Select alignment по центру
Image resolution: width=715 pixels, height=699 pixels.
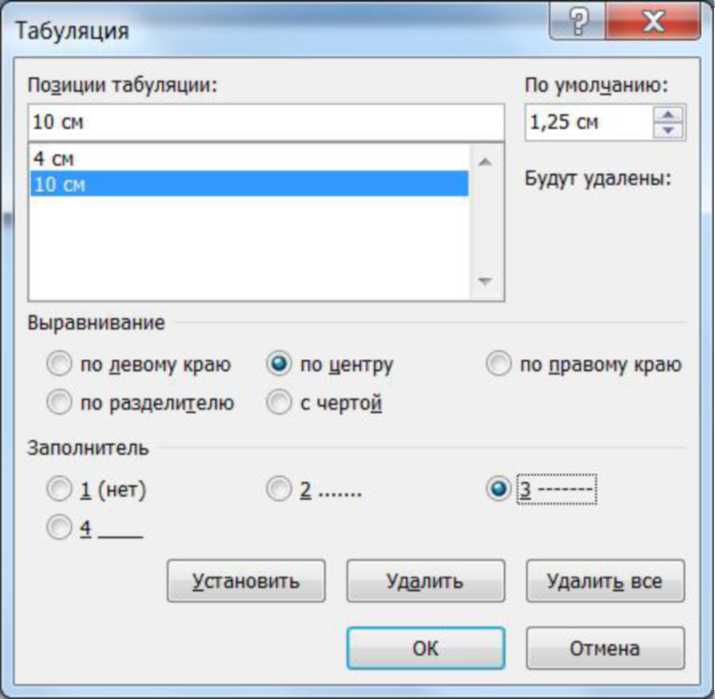[x=279, y=365]
